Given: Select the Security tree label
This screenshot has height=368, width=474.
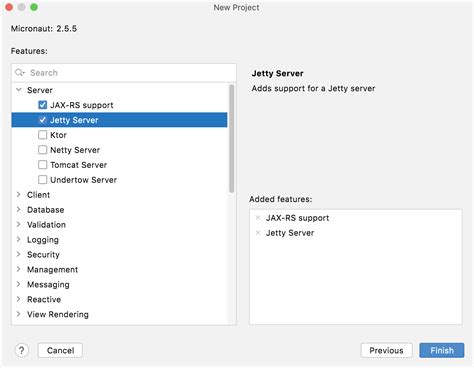Looking at the screenshot, I should pyautogui.click(x=43, y=255).
